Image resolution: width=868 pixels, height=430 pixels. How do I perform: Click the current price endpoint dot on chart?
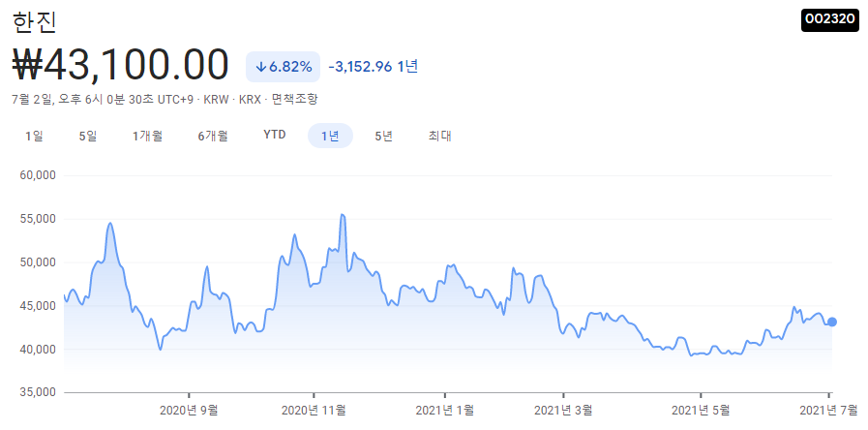click(831, 322)
